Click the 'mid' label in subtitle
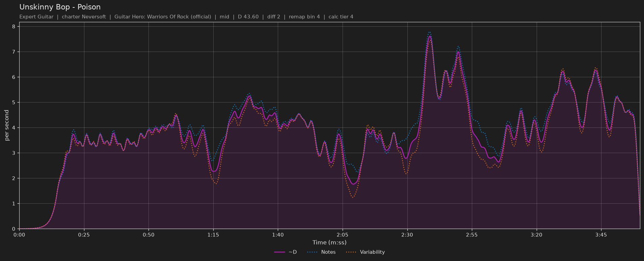 click(224, 17)
